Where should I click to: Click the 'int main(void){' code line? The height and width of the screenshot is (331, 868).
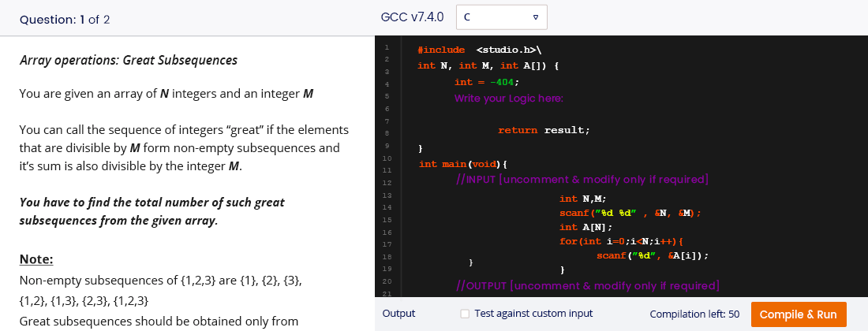pyautogui.click(x=463, y=164)
